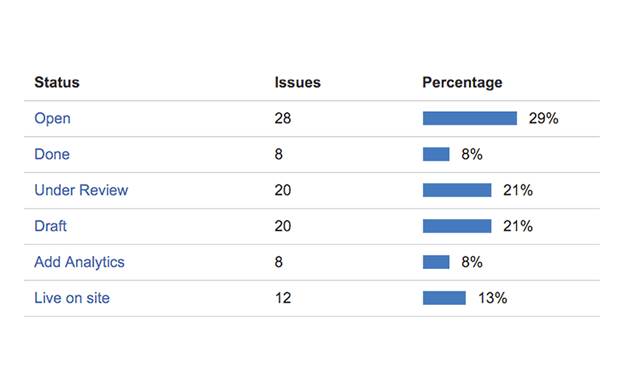Click the percentage bar for Add Analytics
The width and height of the screenshot is (624, 385).
coord(436,262)
